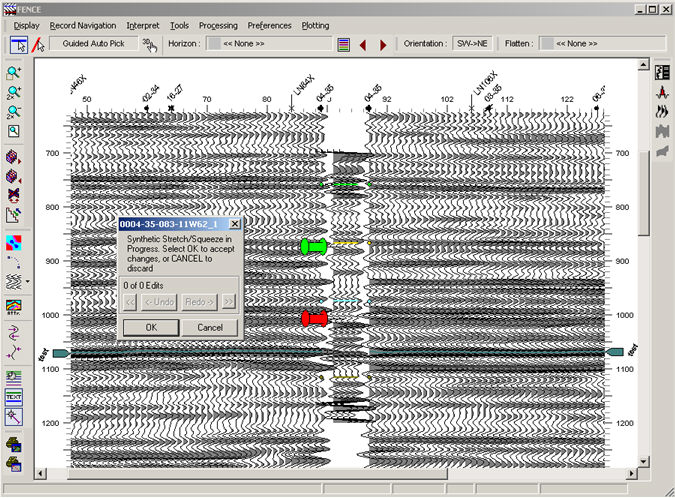
Task: Click bottom printer/plot icon in left toolbar
Action: click(x=14, y=464)
